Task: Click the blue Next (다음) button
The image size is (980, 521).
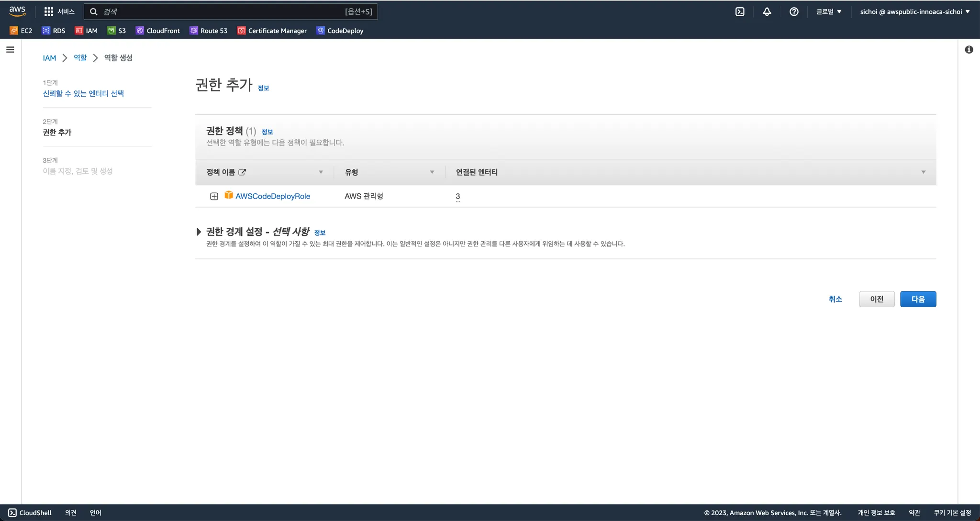Action: 918,299
